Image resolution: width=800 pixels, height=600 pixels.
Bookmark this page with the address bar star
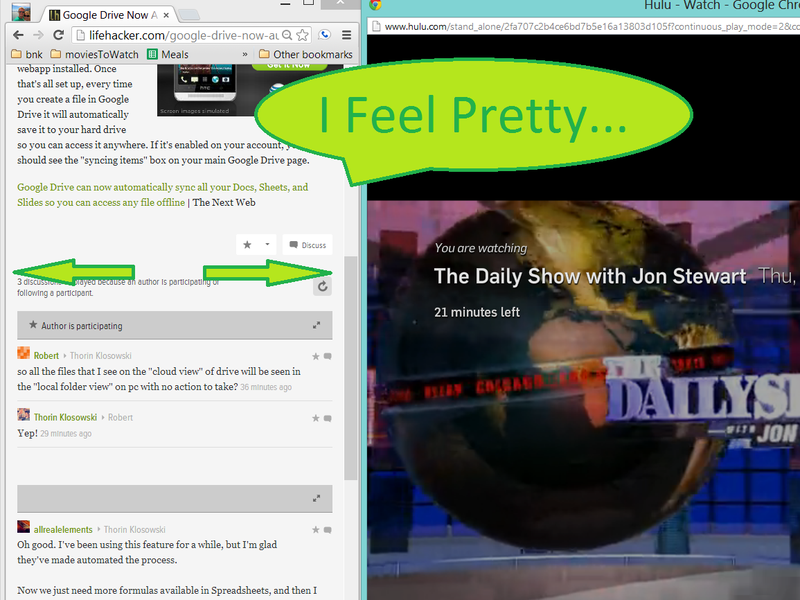[303, 35]
